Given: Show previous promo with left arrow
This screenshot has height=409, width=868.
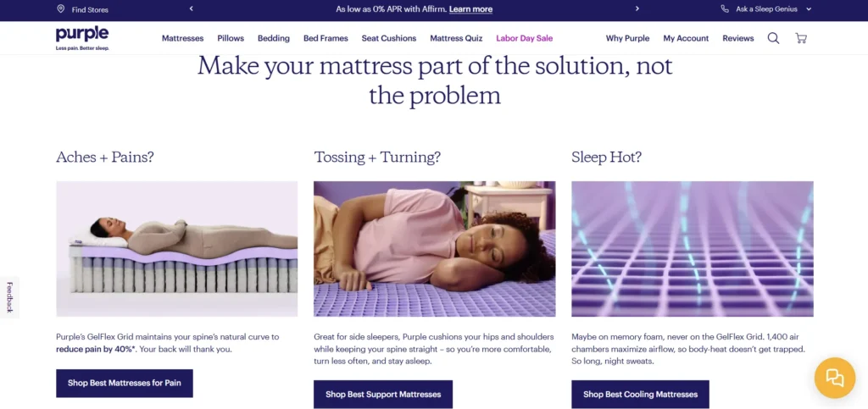Looking at the screenshot, I should coord(191,8).
